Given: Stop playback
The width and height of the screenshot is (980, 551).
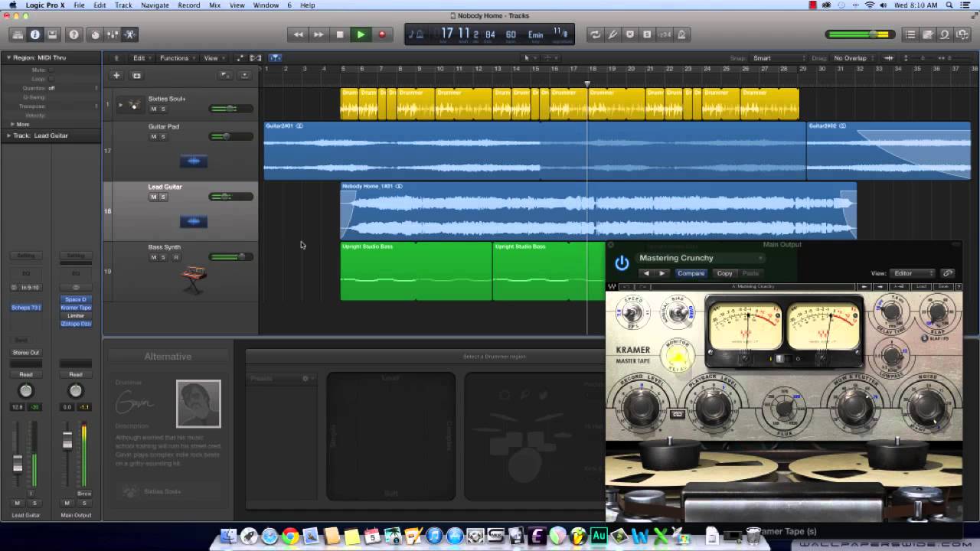Looking at the screenshot, I should point(340,34).
